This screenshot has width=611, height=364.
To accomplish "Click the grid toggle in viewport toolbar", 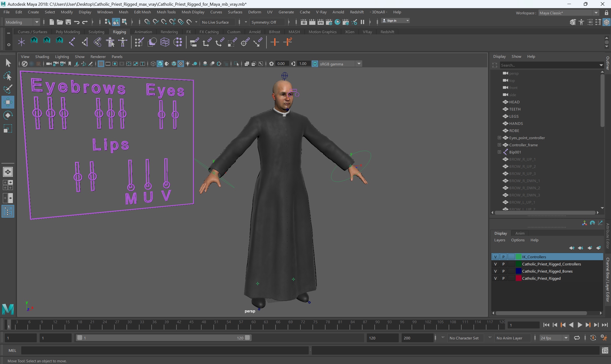I will pos(101,64).
